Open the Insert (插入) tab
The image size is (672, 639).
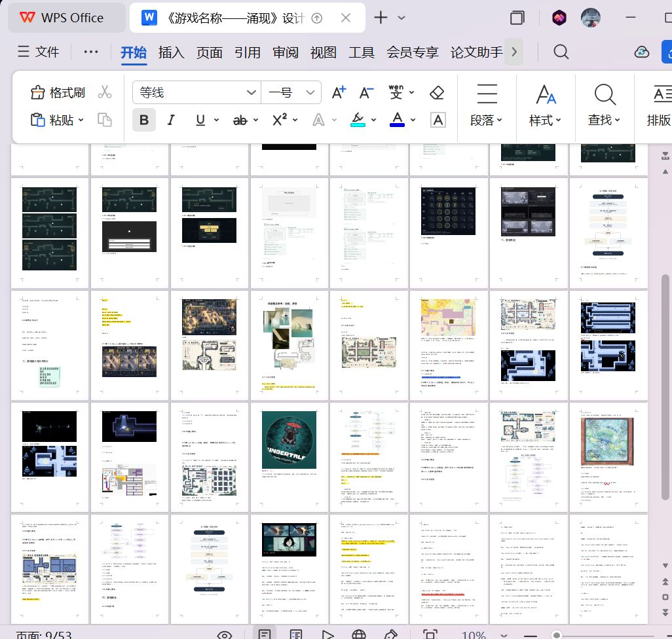point(171,52)
